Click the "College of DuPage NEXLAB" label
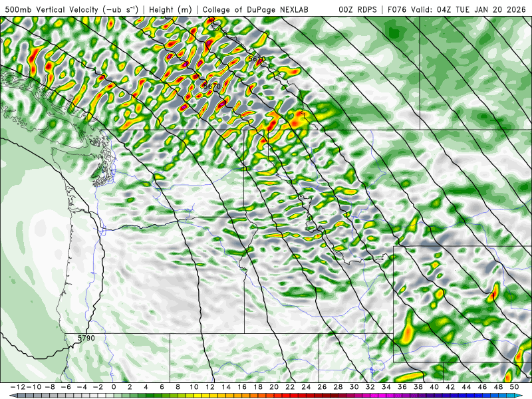 (255, 9)
